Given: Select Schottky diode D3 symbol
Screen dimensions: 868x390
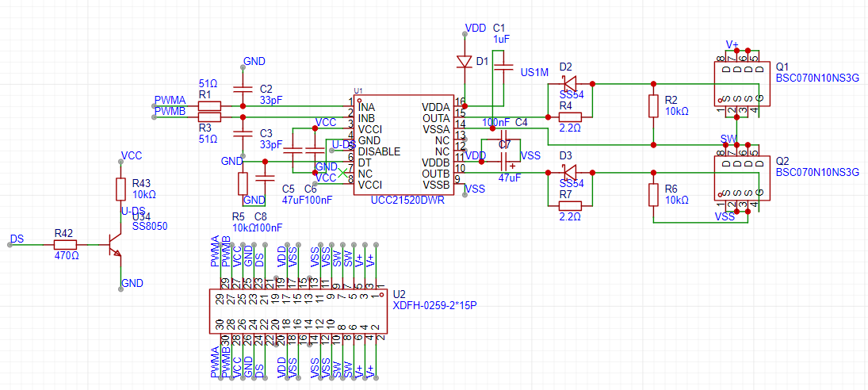Looking at the screenshot, I should 570,172.
